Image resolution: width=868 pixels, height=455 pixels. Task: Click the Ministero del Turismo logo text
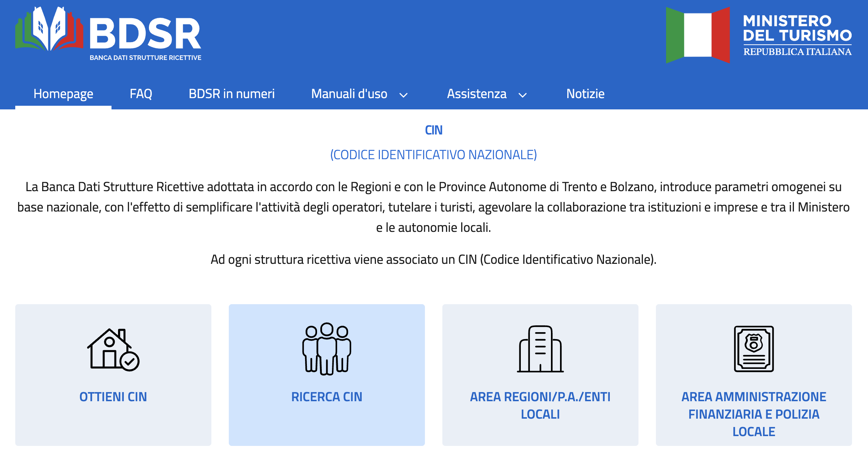tap(797, 35)
